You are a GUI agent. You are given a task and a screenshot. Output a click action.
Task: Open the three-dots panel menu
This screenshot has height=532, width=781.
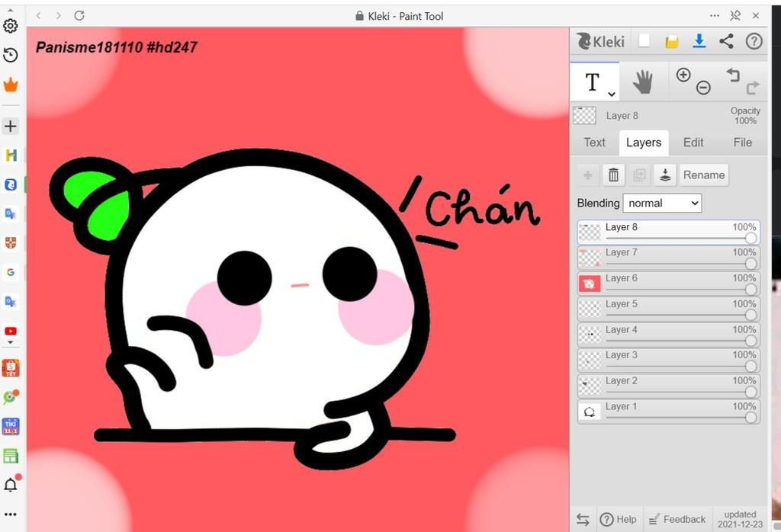[715, 16]
